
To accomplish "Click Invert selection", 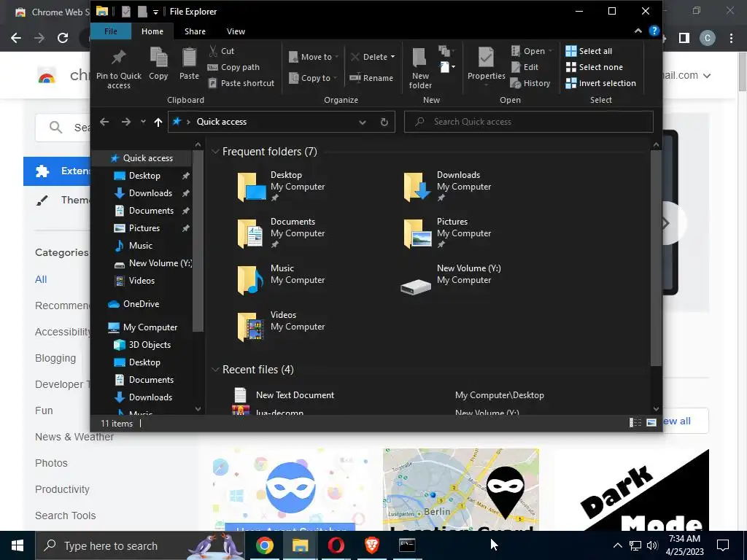I will [x=601, y=83].
